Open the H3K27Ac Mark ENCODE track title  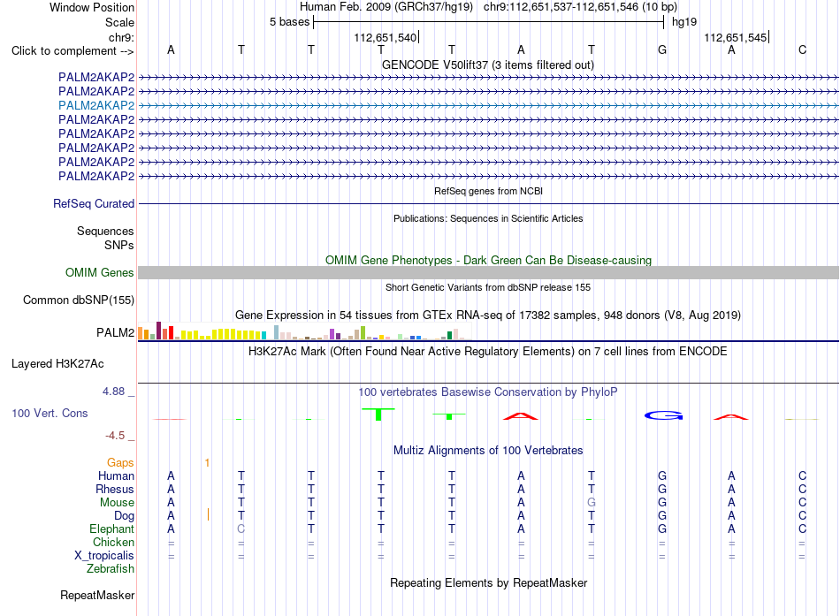point(488,352)
